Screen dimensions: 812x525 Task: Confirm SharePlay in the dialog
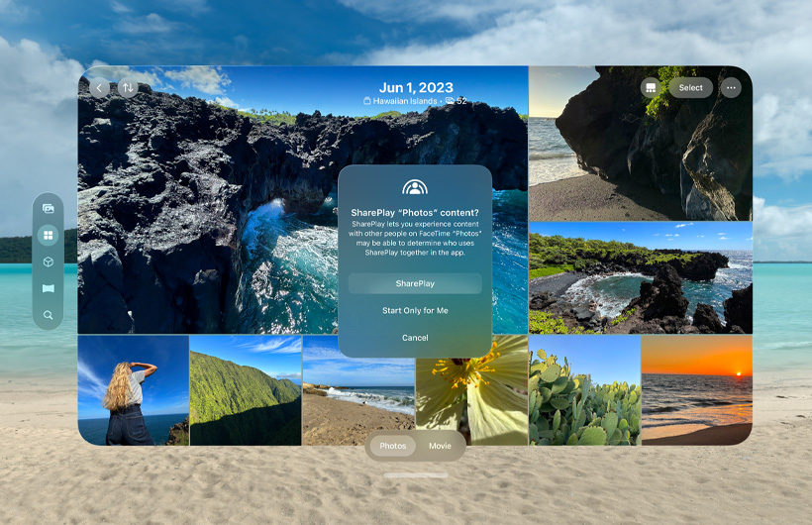click(415, 283)
